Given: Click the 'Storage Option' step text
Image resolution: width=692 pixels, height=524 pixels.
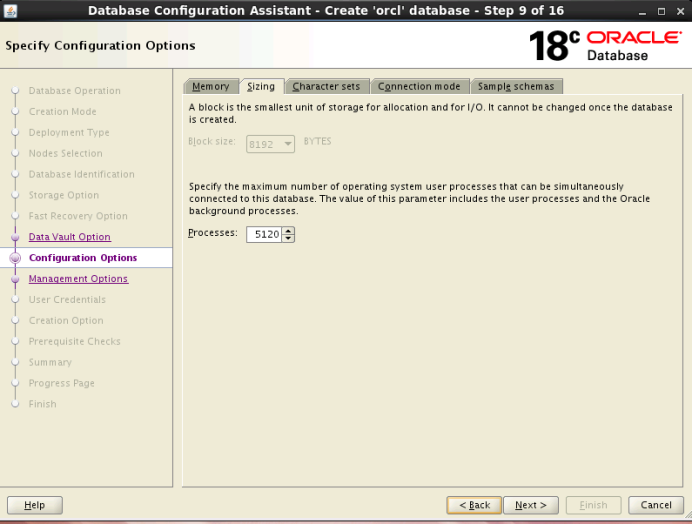Looking at the screenshot, I should point(64,195).
